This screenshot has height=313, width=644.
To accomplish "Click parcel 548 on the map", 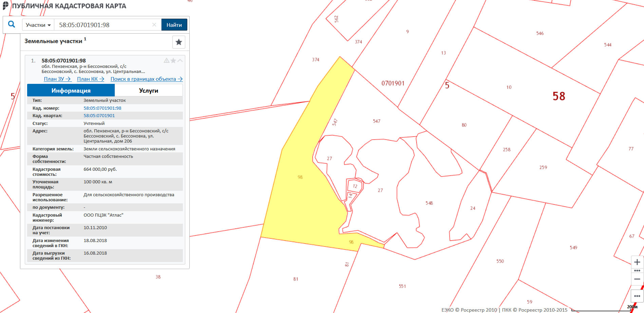I will pyautogui.click(x=429, y=203).
